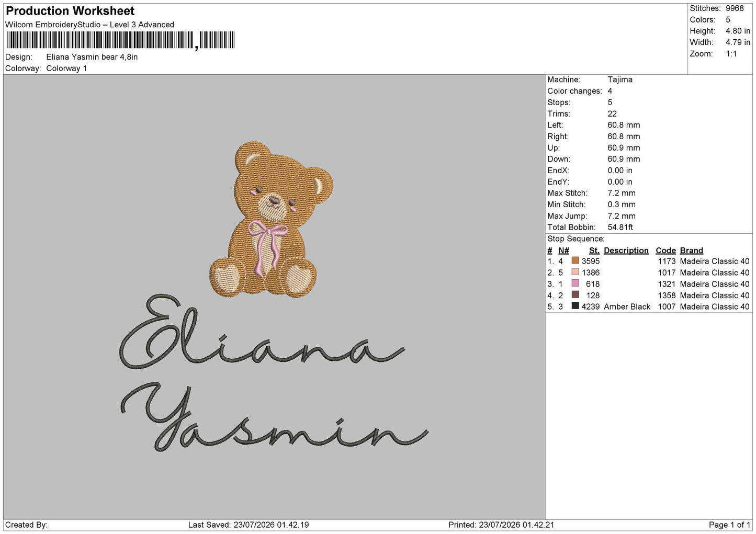756x534 pixels.
Task: Click the Total Bobbin value 54.81ft
Action: pyautogui.click(x=620, y=227)
